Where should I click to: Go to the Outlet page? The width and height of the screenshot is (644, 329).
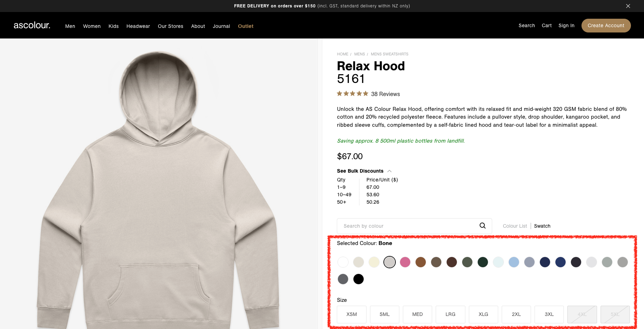pyautogui.click(x=246, y=26)
